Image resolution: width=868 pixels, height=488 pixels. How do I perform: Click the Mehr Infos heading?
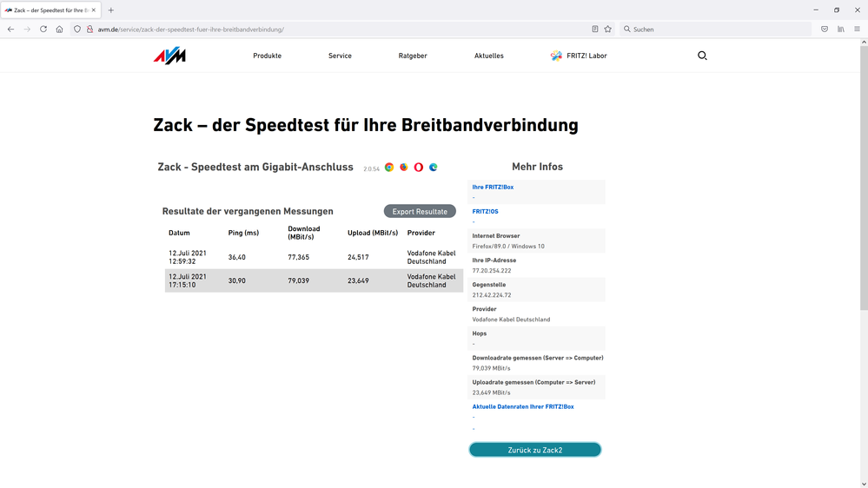[537, 167]
